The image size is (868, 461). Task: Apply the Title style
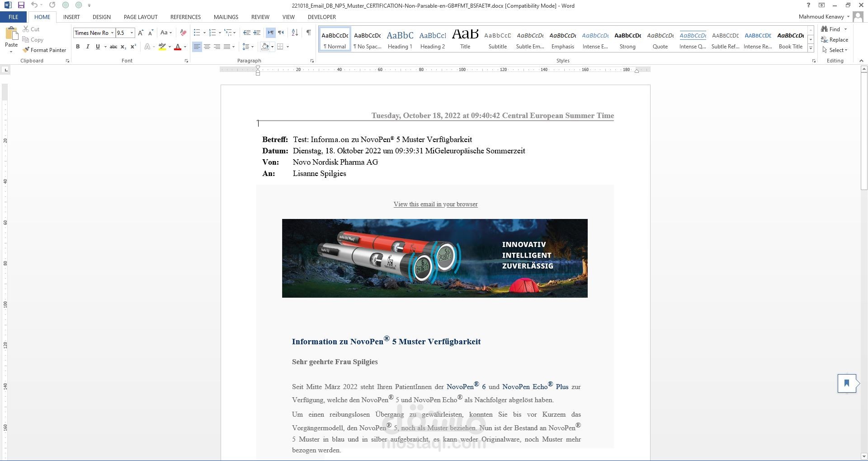(465, 39)
